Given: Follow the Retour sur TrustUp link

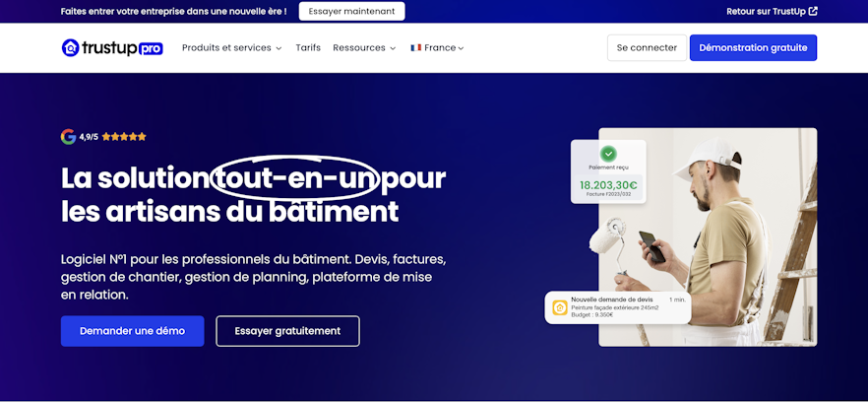Looking at the screenshot, I should [772, 11].
